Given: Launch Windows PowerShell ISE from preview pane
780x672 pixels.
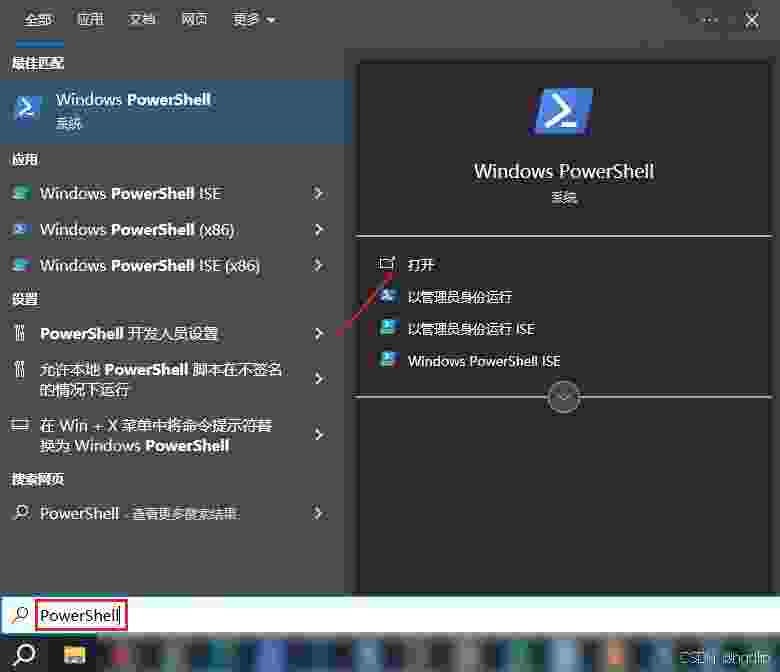Looking at the screenshot, I should tap(484, 361).
